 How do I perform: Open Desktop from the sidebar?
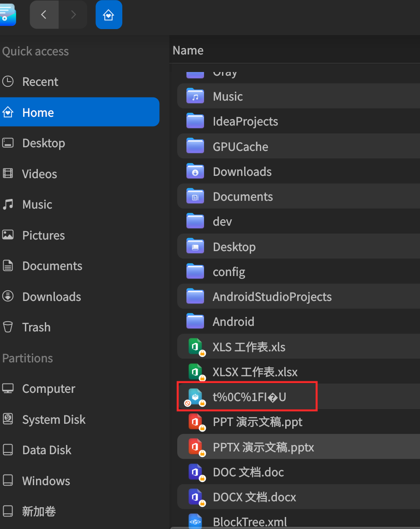click(x=79, y=143)
